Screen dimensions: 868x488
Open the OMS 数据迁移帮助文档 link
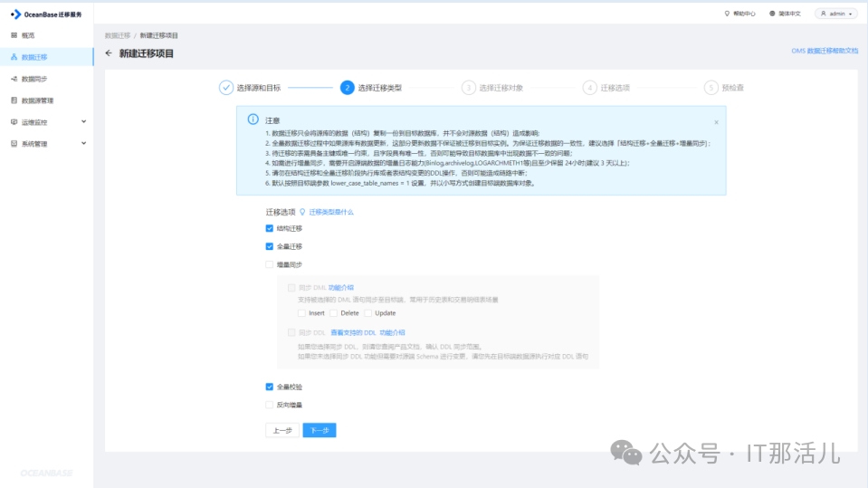coord(825,51)
